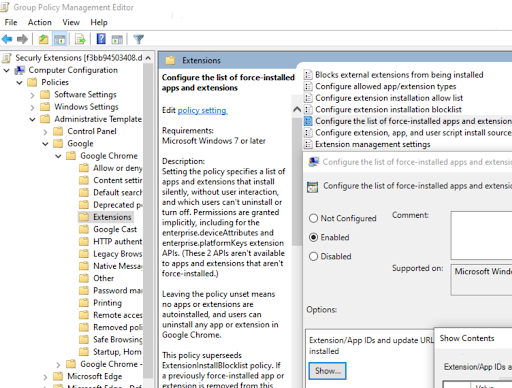Image resolution: width=512 pixels, height=388 pixels.
Task: Select the Enabled radio button
Action: (313, 237)
